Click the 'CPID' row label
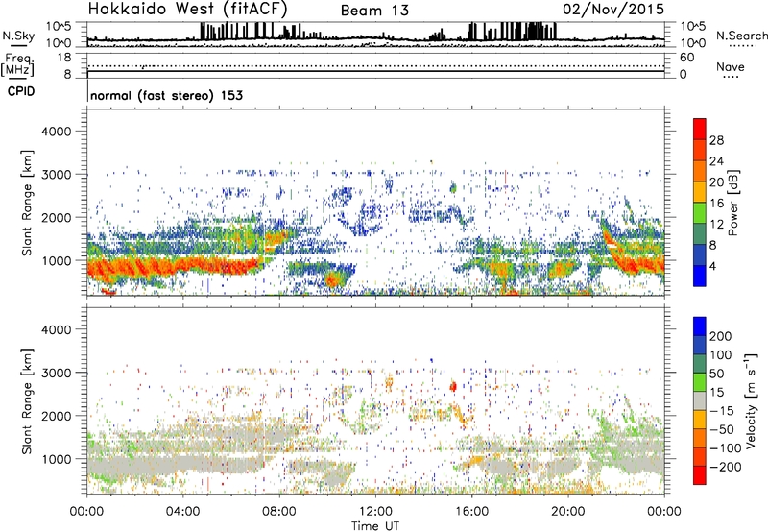 pos(21,91)
